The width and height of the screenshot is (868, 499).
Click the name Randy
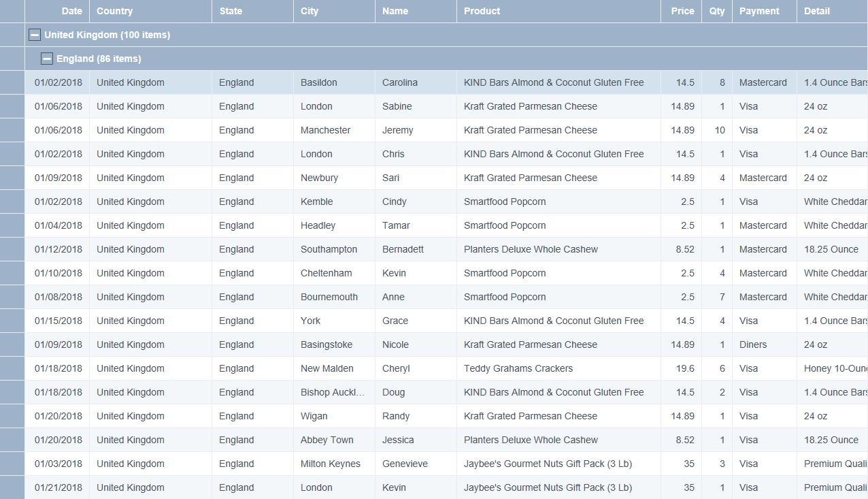coord(396,416)
